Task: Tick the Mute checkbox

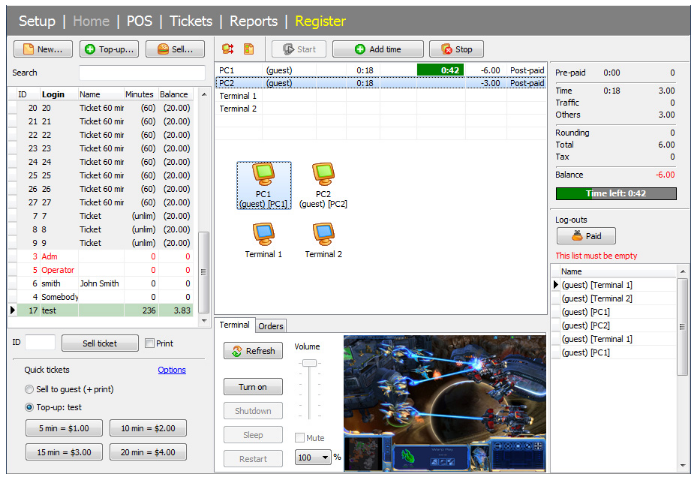Action: [x=300, y=437]
